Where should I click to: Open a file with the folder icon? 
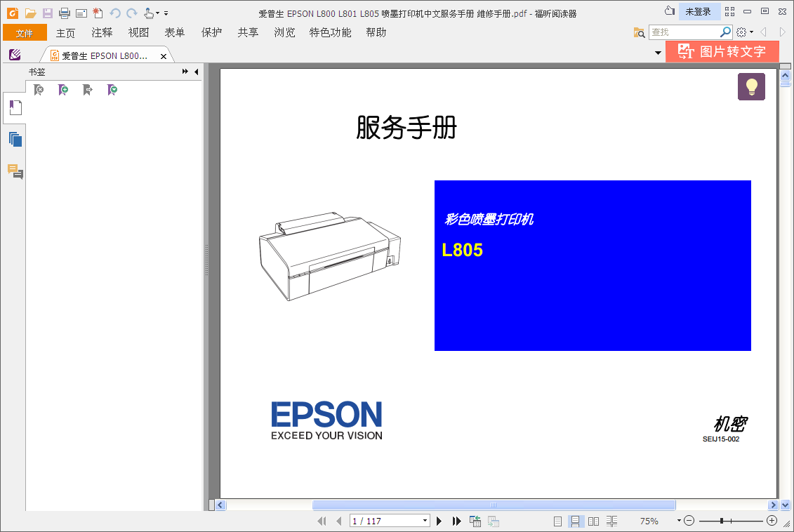click(30, 13)
